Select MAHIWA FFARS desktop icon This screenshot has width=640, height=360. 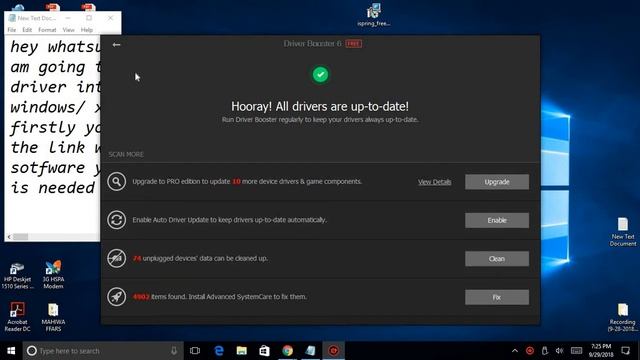(53, 317)
